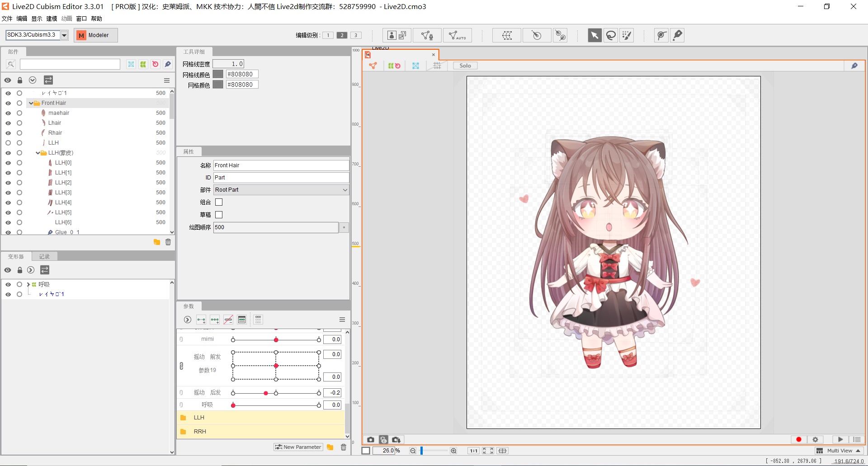Click the Modeler workspace button
868x466 pixels.
coord(96,35)
